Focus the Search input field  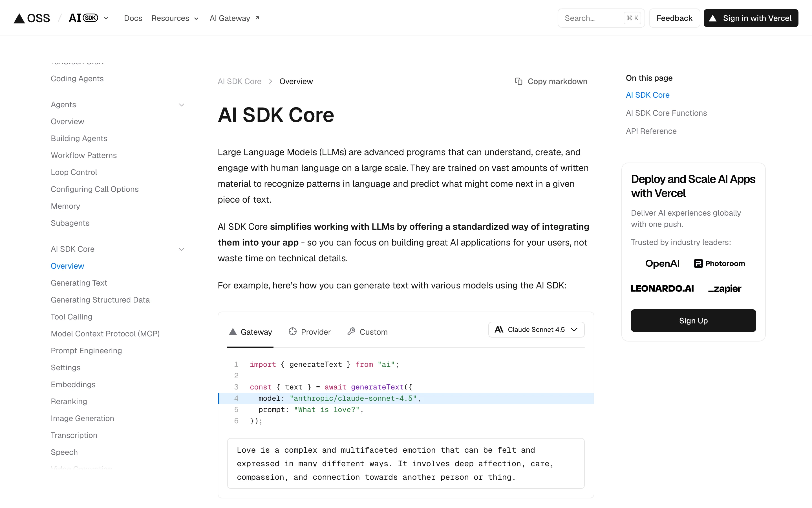(601, 18)
